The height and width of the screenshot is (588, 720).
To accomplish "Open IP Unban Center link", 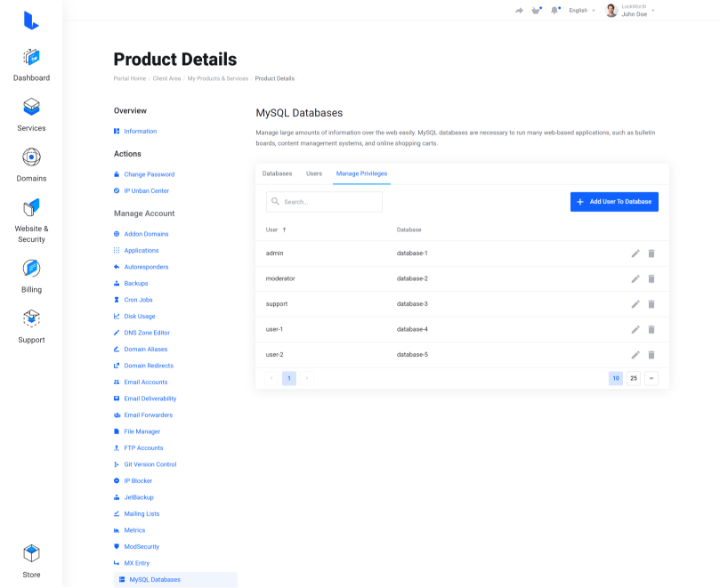I will click(x=147, y=191).
